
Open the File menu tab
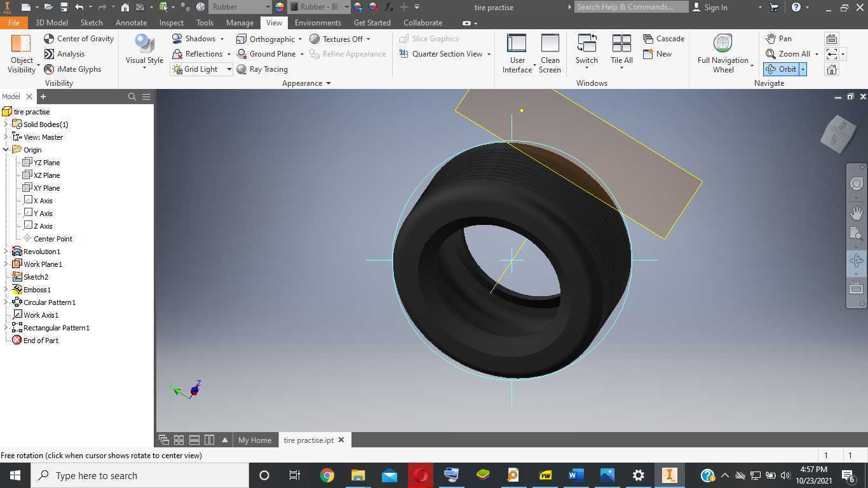(13, 22)
